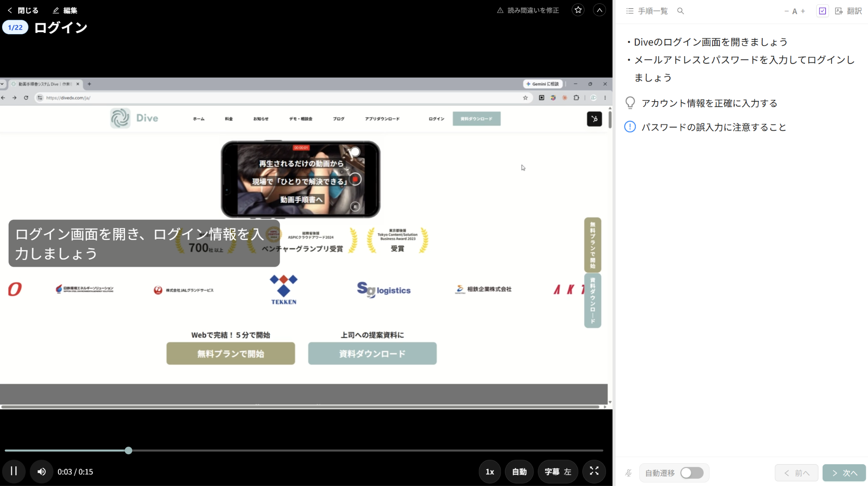Click the vertical 無料プランで開始 side tab
Viewport: 868px width, 486px height.
tap(593, 245)
